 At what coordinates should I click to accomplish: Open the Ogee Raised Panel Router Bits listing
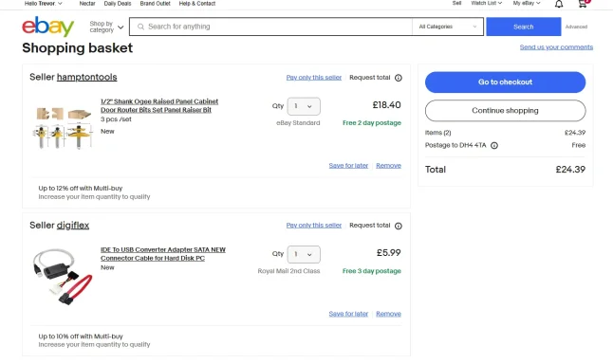tap(159, 105)
